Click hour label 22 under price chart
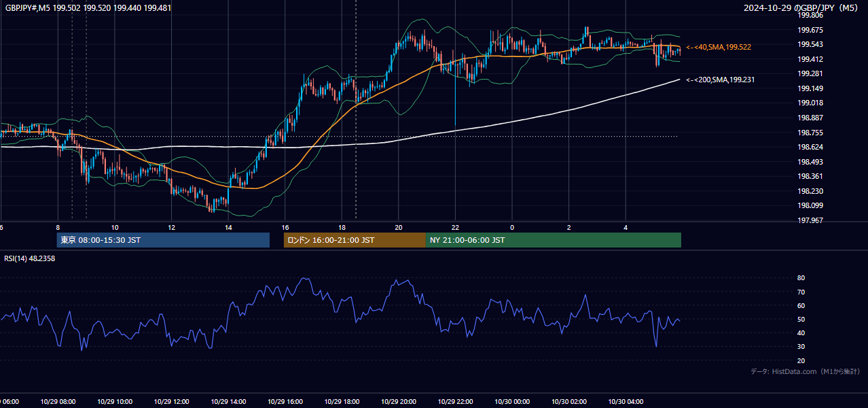This screenshot has height=408, width=868. tap(455, 227)
